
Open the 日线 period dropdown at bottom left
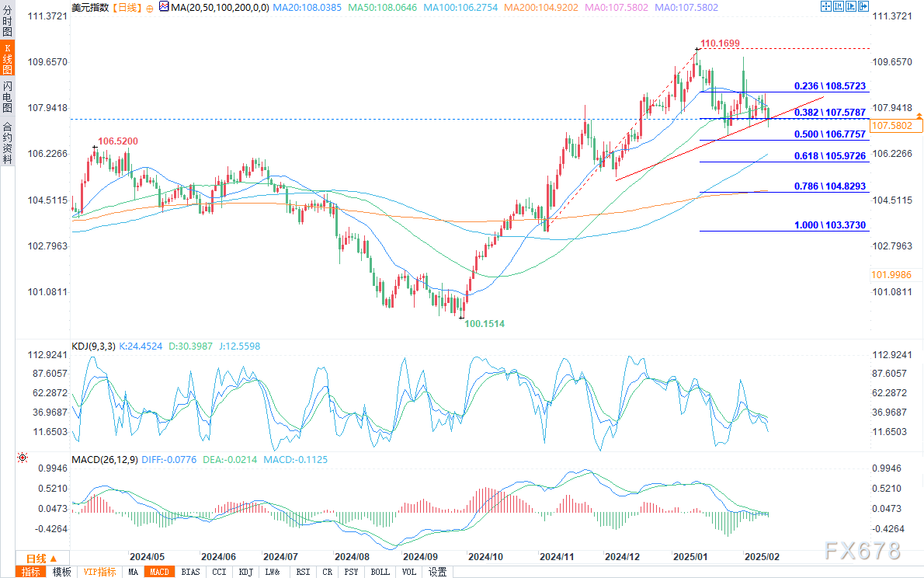point(36,559)
